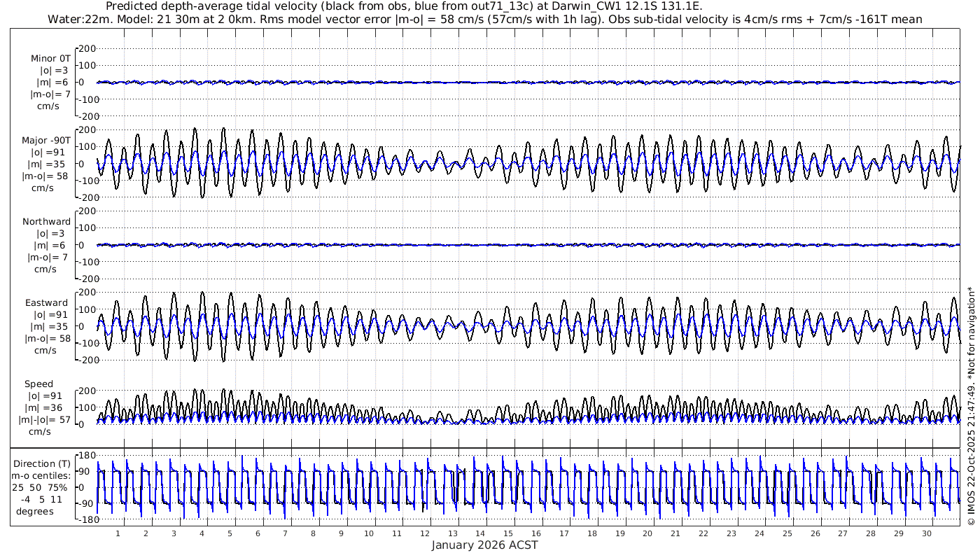The width and height of the screenshot is (980, 560).
Task: Click the 'Northward' panel label
Action: point(46,222)
